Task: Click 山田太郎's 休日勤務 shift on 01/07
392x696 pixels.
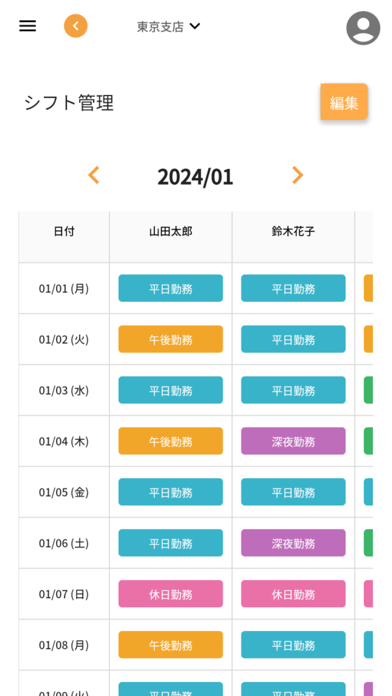Action: [x=170, y=594]
